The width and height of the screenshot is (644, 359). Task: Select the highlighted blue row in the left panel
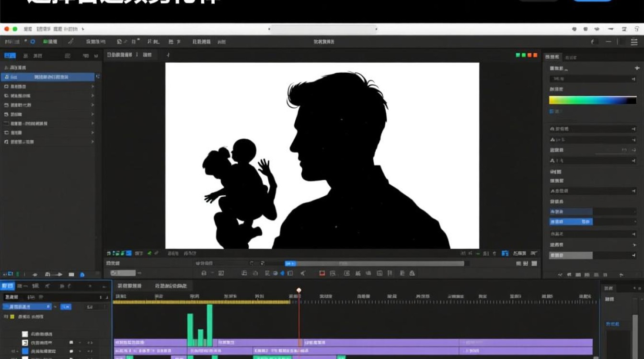48,77
